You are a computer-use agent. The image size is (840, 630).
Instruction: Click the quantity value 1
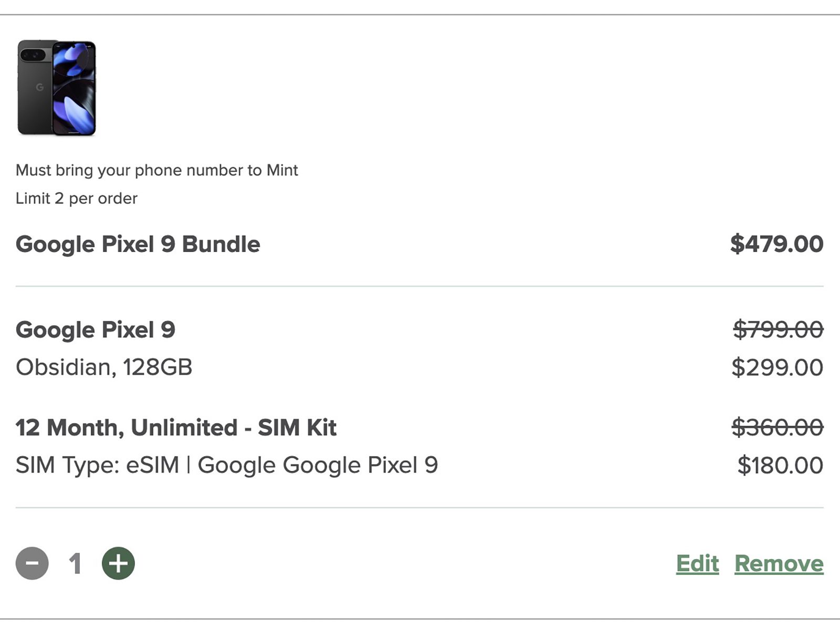(x=75, y=564)
